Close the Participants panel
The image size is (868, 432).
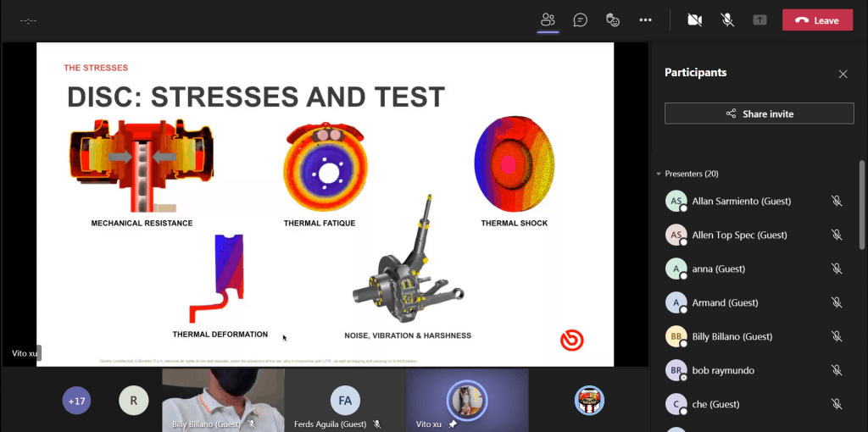point(843,74)
